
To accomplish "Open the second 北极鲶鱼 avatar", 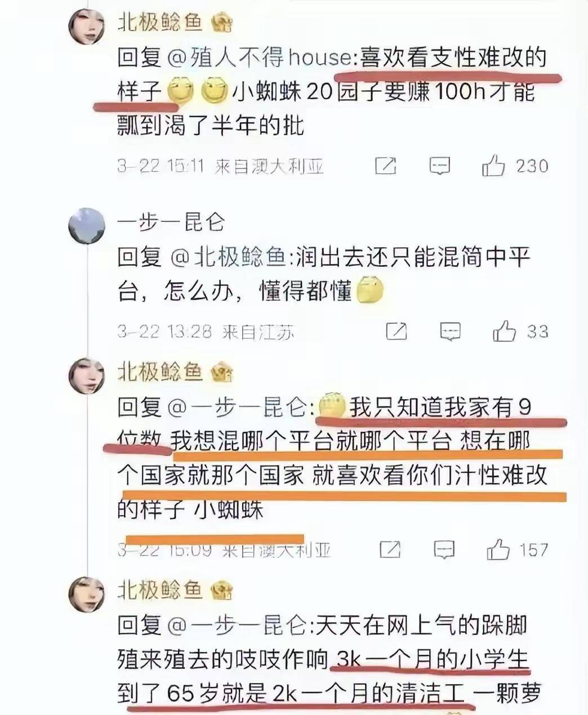I will tap(86, 376).
